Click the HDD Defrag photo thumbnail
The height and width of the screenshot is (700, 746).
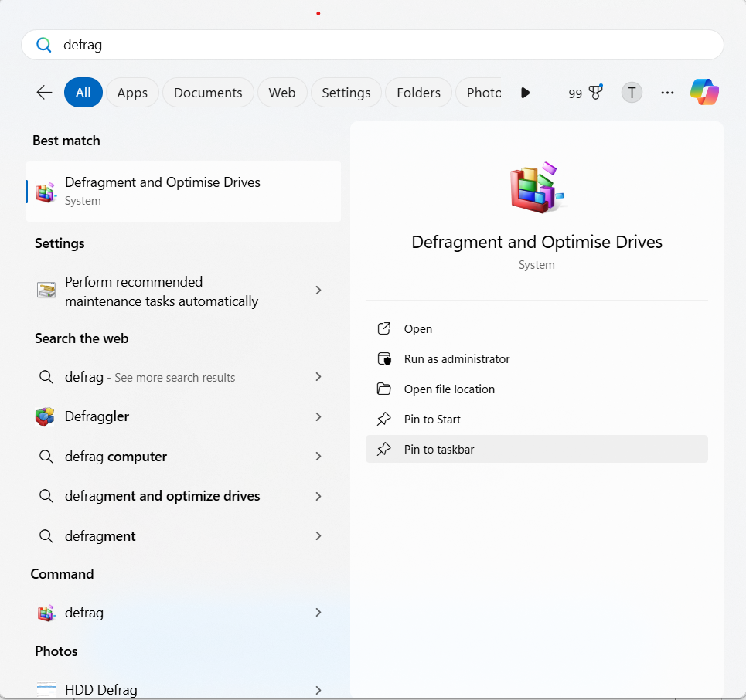[x=46, y=688]
